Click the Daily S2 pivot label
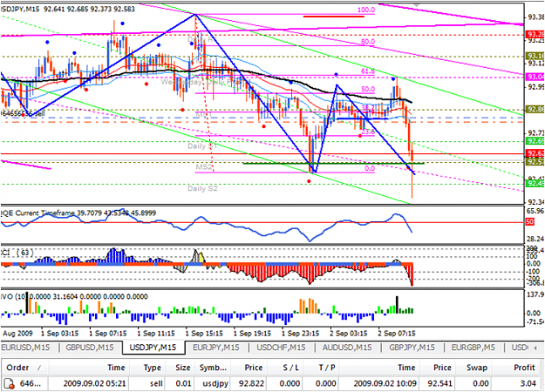This screenshot has height=392, width=545. pyautogui.click(x=202, y=188)
